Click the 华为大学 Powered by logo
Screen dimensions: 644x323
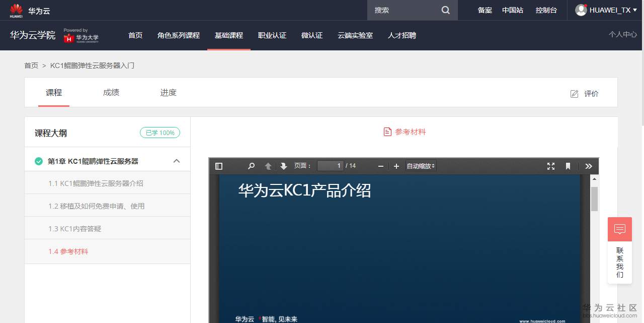tap(81, 35)
